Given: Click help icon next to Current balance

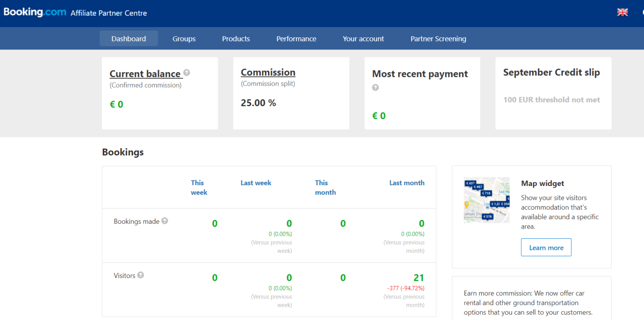Looking at the screenshot, I should [x=187, y=73].
